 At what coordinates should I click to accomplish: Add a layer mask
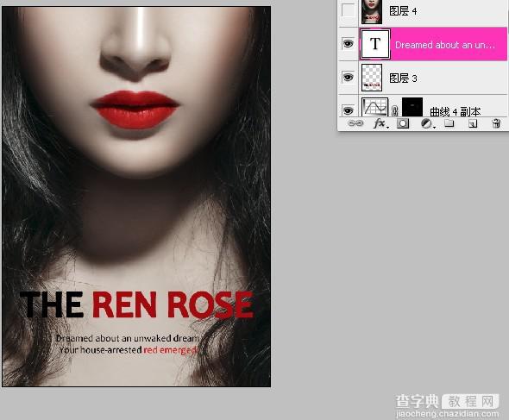[403, 123]
